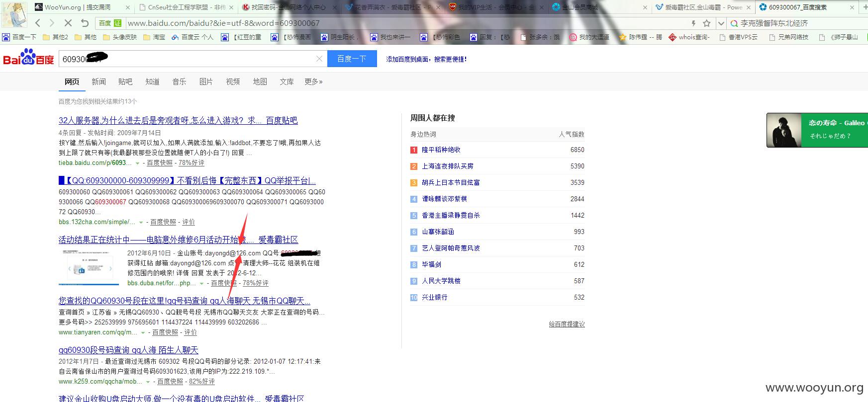Open 百度快照 for the tieba.baidu.com result
This screenshot has height=402, width=868.
click(x=160, y=163)
